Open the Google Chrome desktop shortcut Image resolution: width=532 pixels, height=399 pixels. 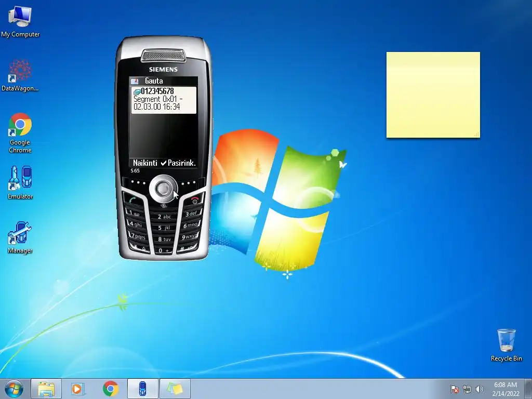[x=20, y=133]
